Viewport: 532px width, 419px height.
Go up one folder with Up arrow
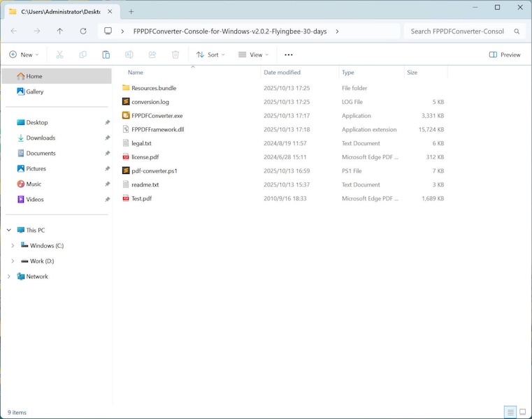tap(60, 31)
